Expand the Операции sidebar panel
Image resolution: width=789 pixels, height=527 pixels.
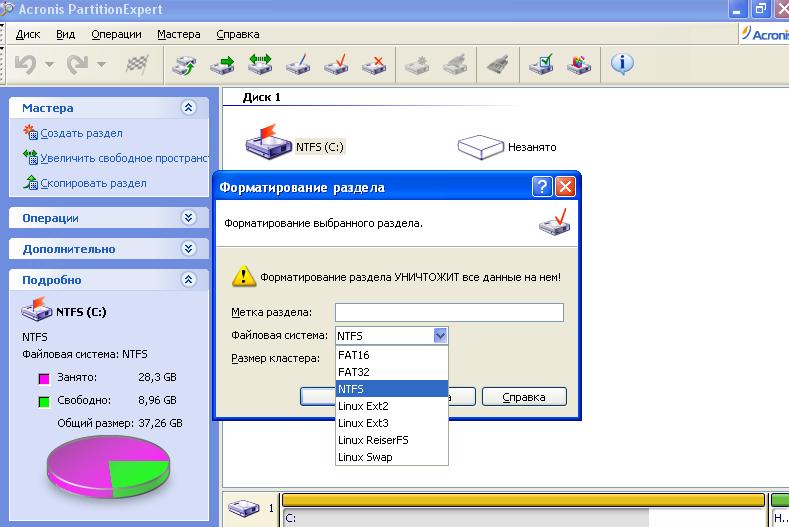(x=189, y=217)
